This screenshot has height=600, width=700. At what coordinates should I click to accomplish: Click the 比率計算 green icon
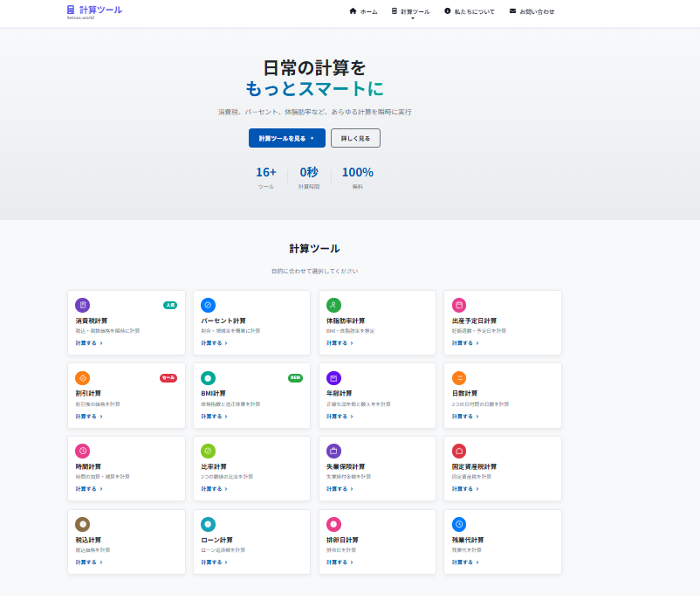click(206, 452)
